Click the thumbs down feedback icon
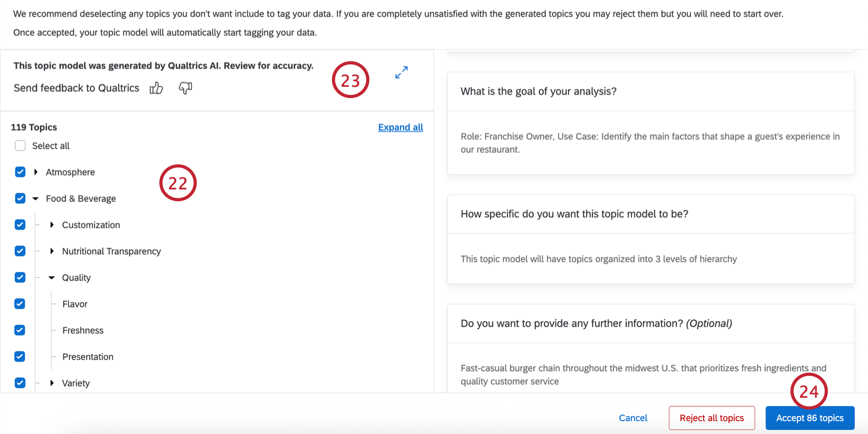868x434 pixels. pyautogui.click(x=185, y=88)
